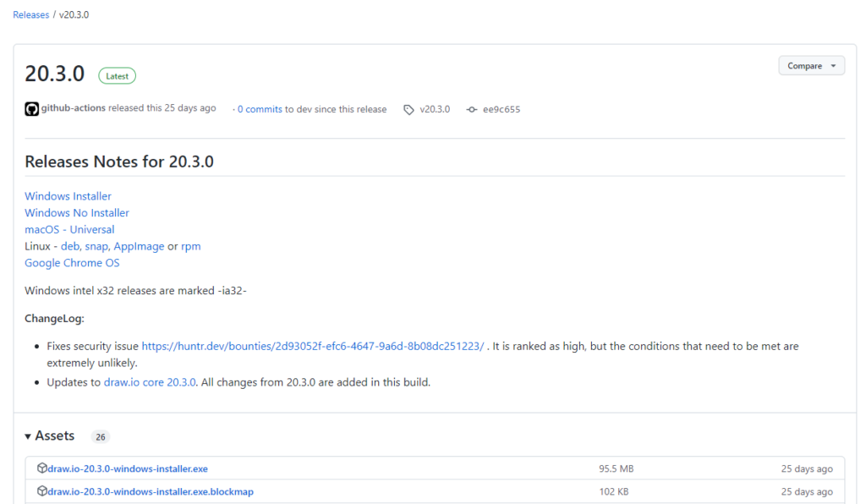Click '25 days ago' in the blockmap row
Viewport: 866px width, 504px height.
807,491
